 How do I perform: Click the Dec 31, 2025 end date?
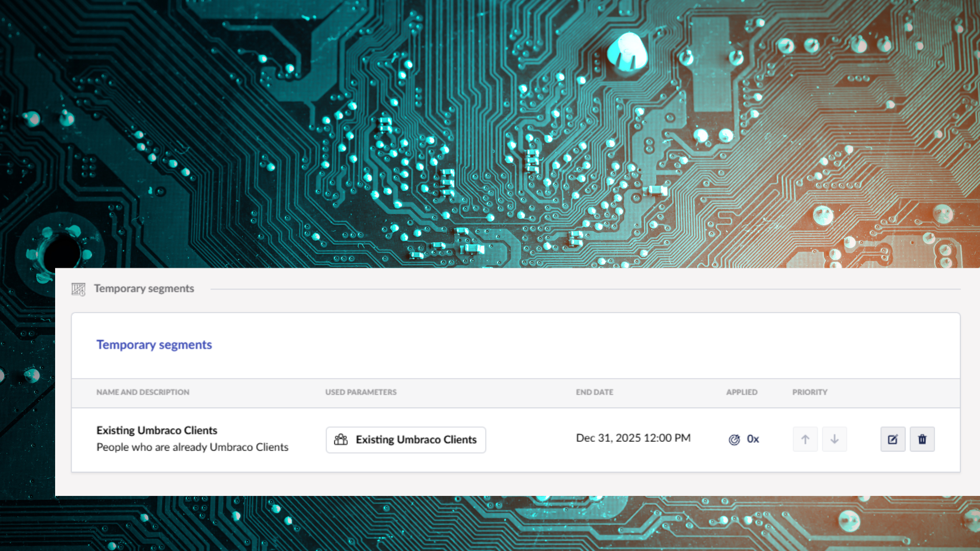[x=633, y=438]
